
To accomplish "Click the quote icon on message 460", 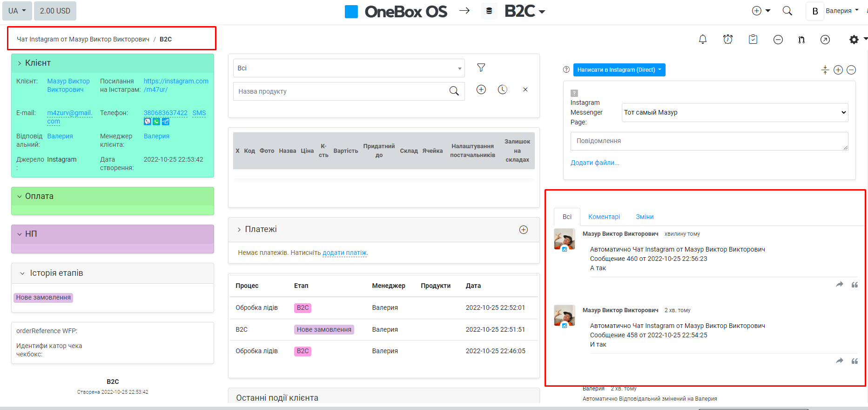I will coord(855,285).
